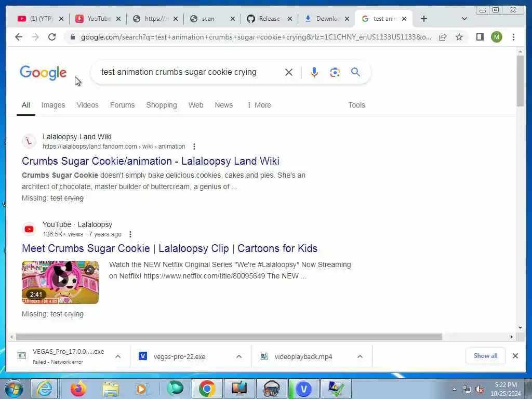Switch to the scan browser tab
This screenshot has width=532, height=399.
(212, 19)
